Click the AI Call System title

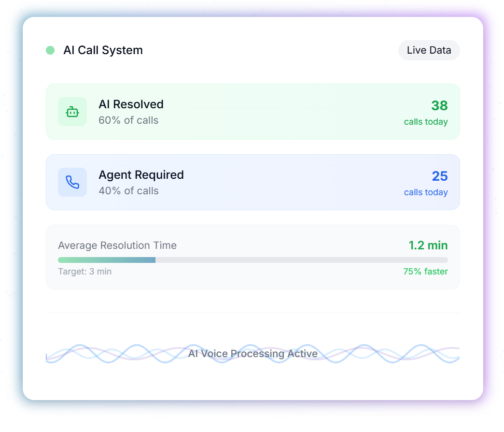click(103, 50)
